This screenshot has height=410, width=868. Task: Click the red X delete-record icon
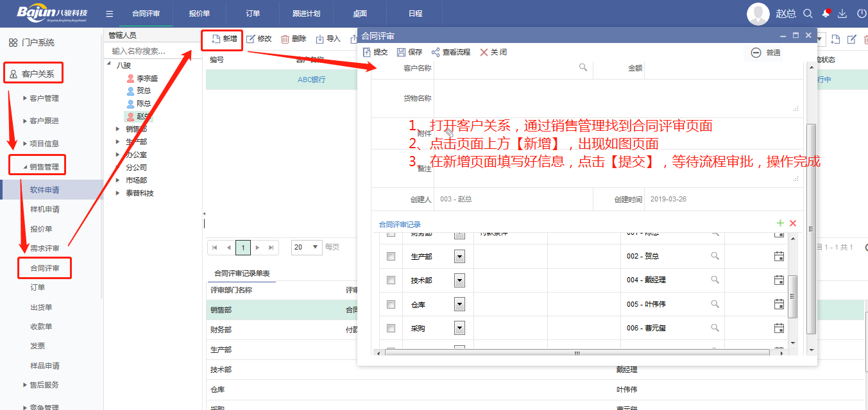click(793, 223)
